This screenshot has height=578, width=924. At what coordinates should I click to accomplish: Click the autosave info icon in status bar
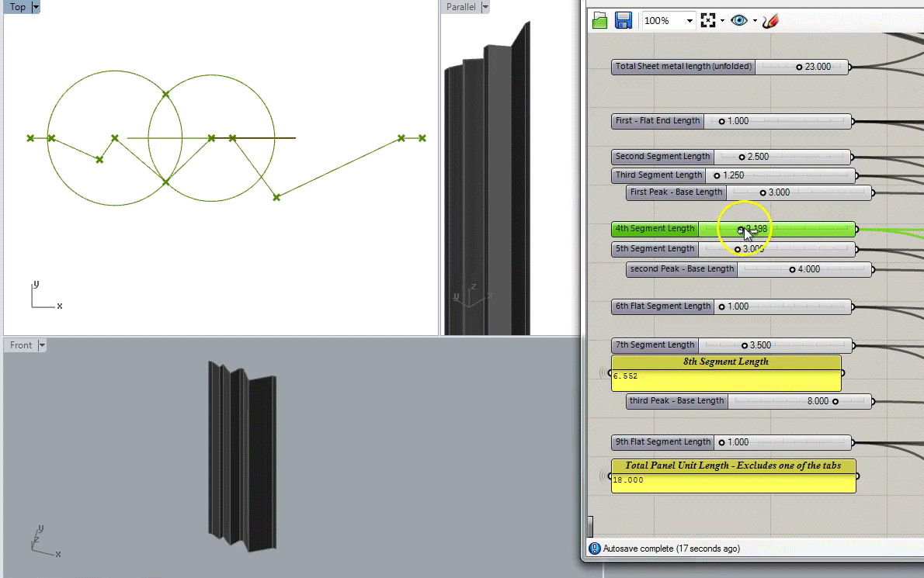tap(595, 549)
